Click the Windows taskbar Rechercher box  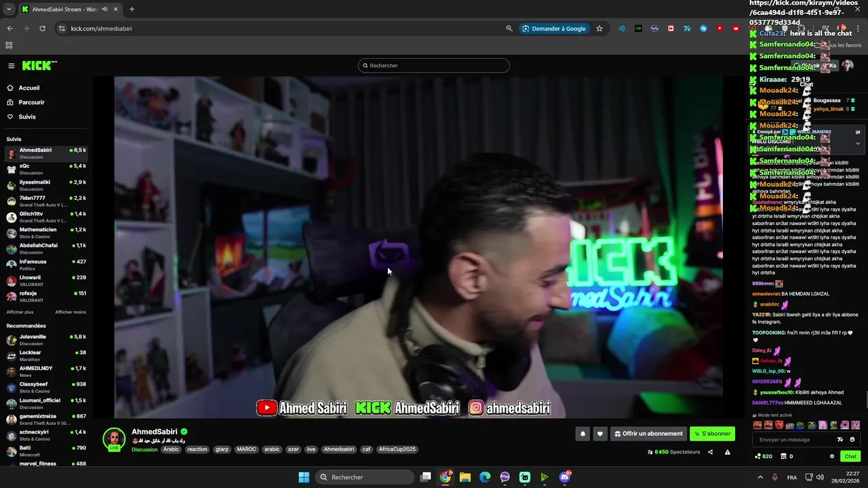(x=365, y=477)
